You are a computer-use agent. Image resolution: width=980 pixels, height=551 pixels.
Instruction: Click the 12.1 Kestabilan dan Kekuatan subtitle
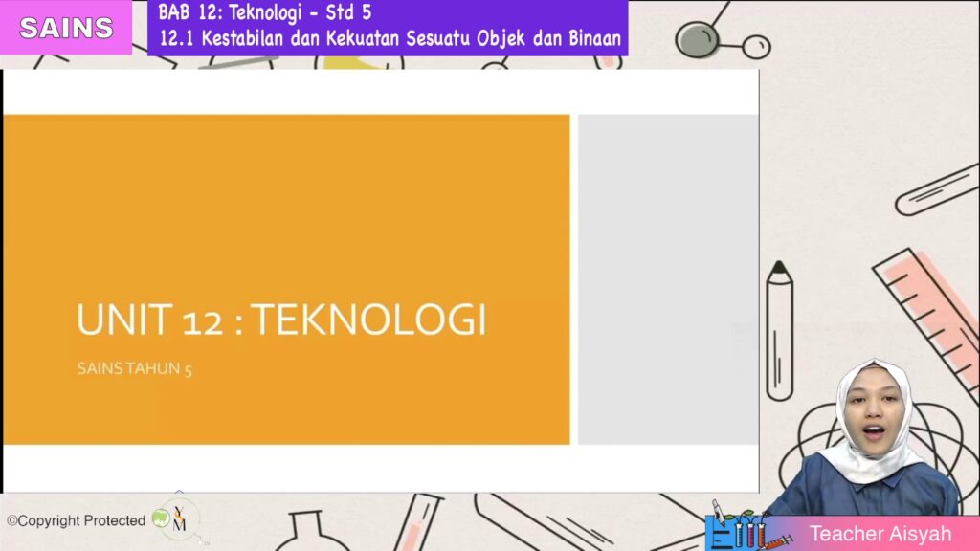pyautogui.click(x=383, y=39)
